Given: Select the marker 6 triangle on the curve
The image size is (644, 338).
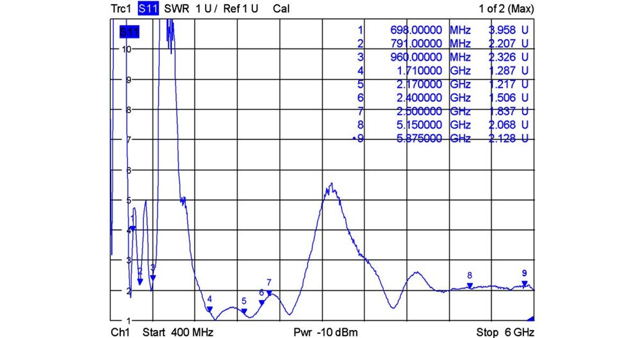Looking at the screenshot, I should [261, 303].
